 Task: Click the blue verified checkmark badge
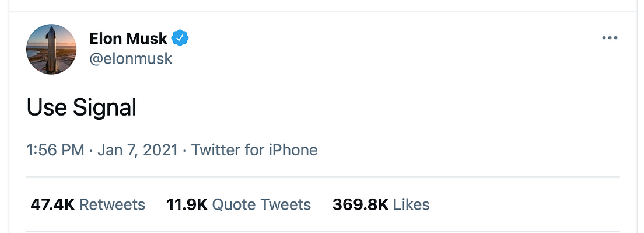pos(180,38)
